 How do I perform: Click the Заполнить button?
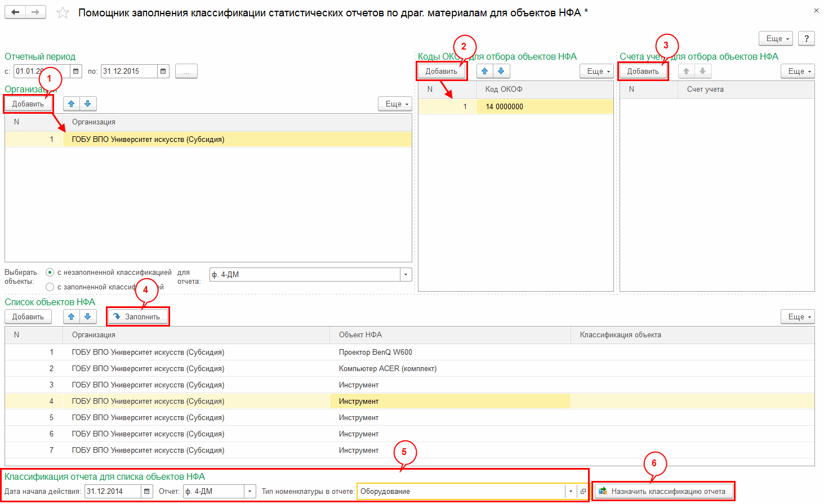pos(137,316)
